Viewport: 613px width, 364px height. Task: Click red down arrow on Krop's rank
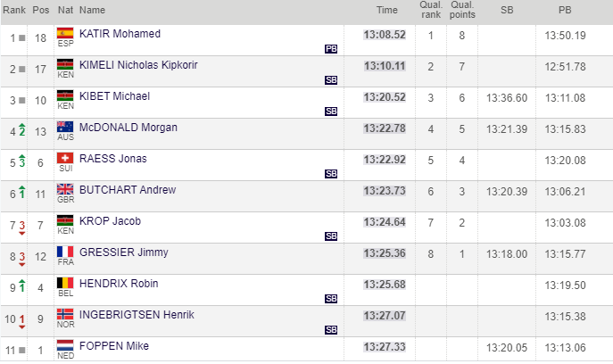tap(21, 233)
